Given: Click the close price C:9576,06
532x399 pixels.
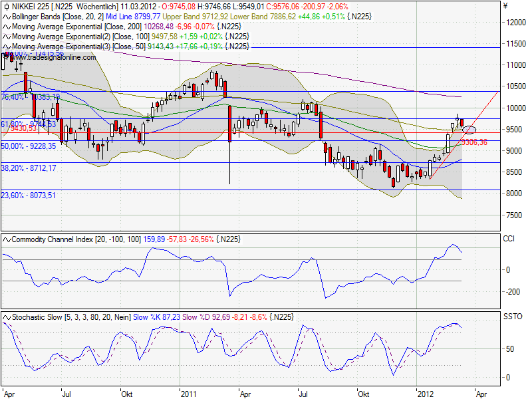Looking at the screenshot, I should pyautogui.click(x=283, y=7).
